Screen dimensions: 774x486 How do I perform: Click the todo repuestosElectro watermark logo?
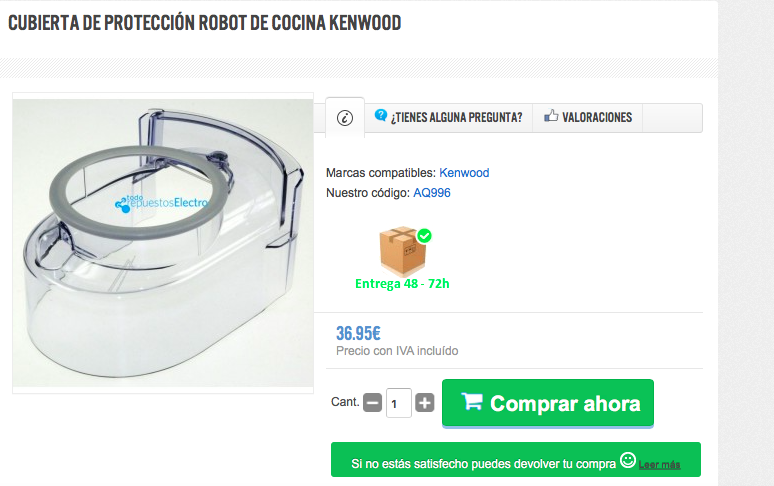162,203
